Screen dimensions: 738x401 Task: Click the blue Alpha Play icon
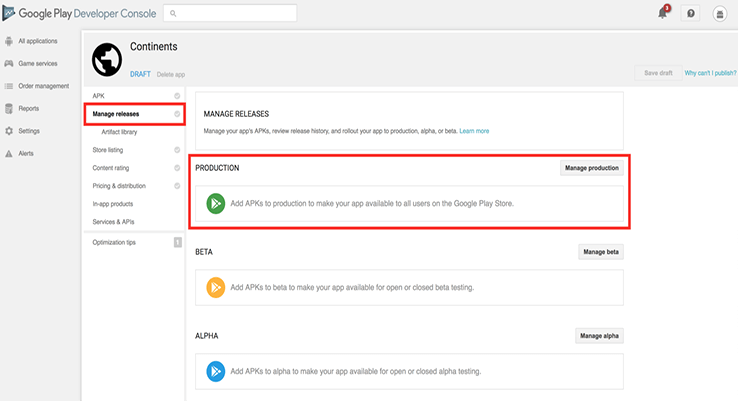pyautogui.click(x=216, y=371)
